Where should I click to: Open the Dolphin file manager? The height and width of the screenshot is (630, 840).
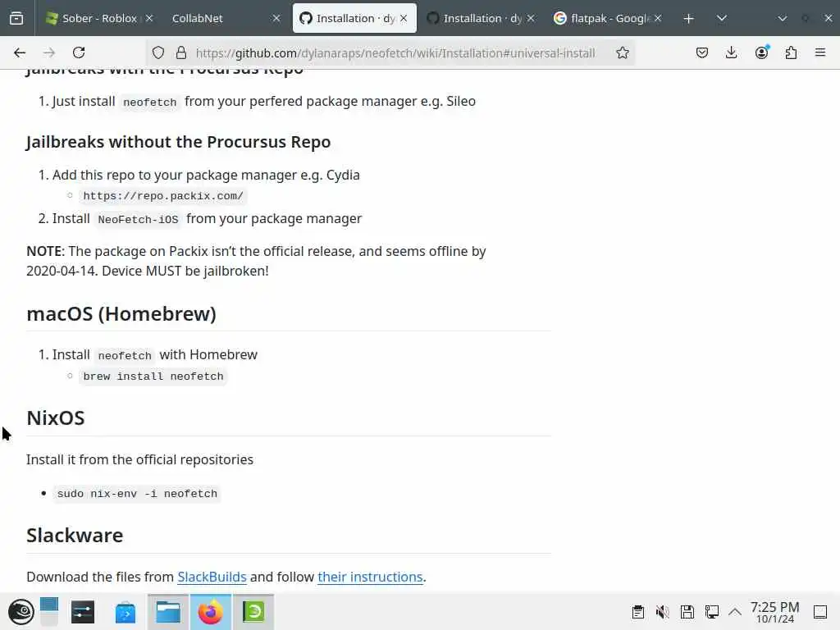pos(167,612)
